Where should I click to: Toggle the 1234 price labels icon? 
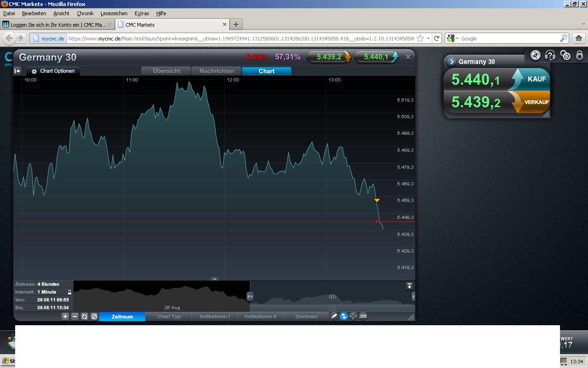[x=363, y=316]
